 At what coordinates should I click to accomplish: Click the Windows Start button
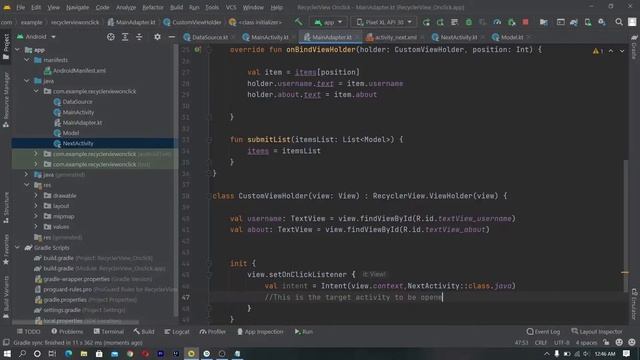tap(7, 353)
